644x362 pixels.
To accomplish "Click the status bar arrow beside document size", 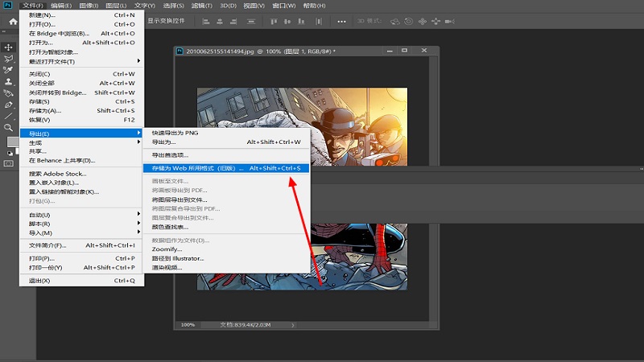I will 293,325.
